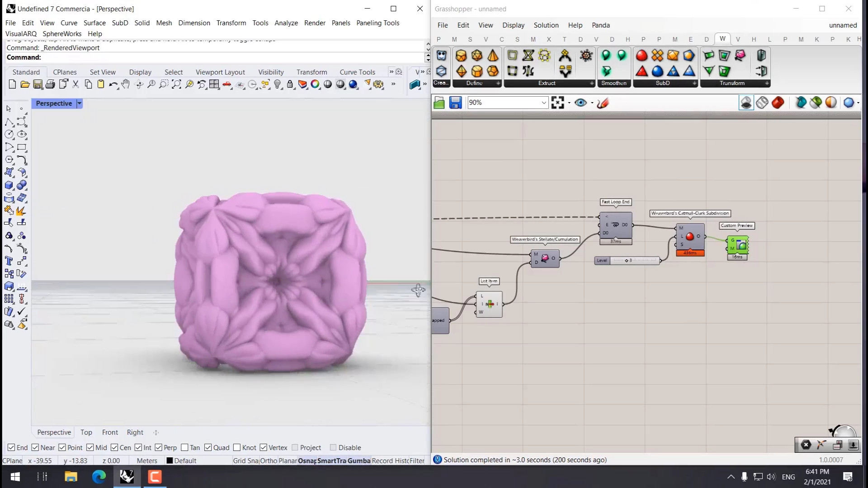This screenshot has width=868, height=488.
Task: Click the Undo arrow in Rhino toolbar
Action: (x=113, y=84)
